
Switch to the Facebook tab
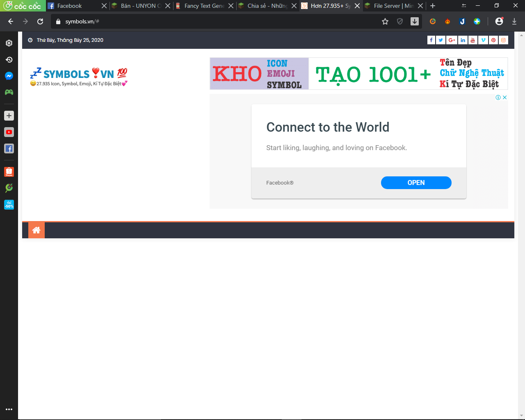point(73,6)
